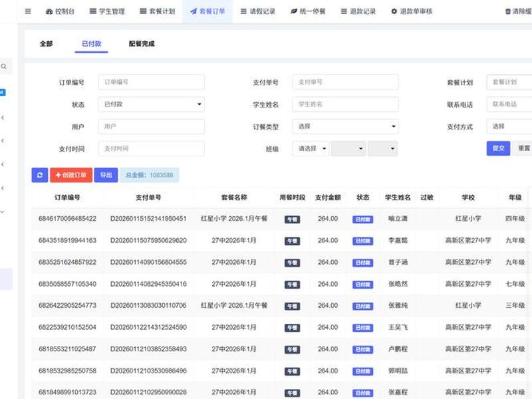532x399 pixels.
Task: Sort by the 订单编号 column header
Action: [67, 198]
